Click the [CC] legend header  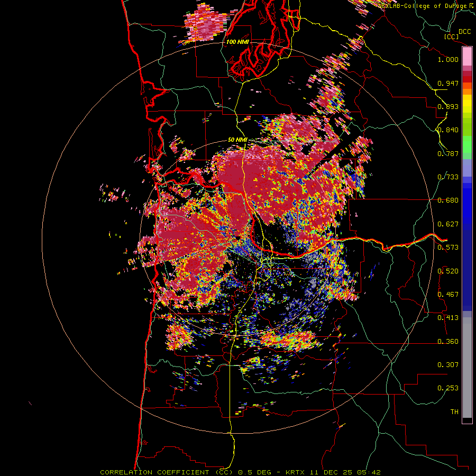[452, 36]
